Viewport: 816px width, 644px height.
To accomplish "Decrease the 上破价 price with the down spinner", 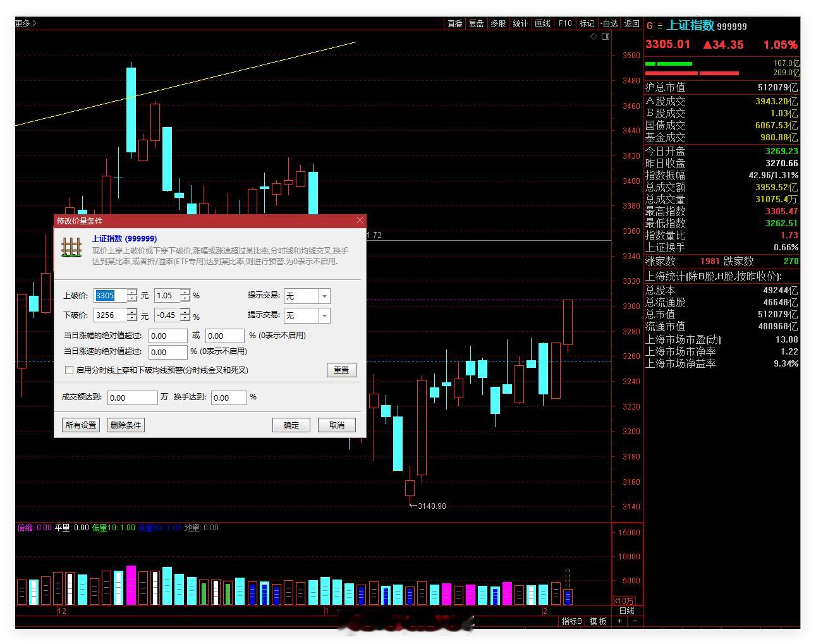I will coord(131,299).
